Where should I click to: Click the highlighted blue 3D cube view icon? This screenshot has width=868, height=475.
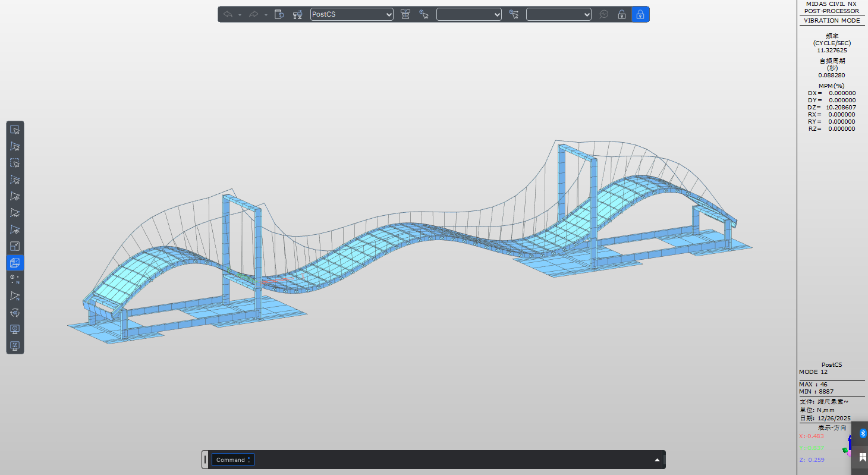(15, 263)
